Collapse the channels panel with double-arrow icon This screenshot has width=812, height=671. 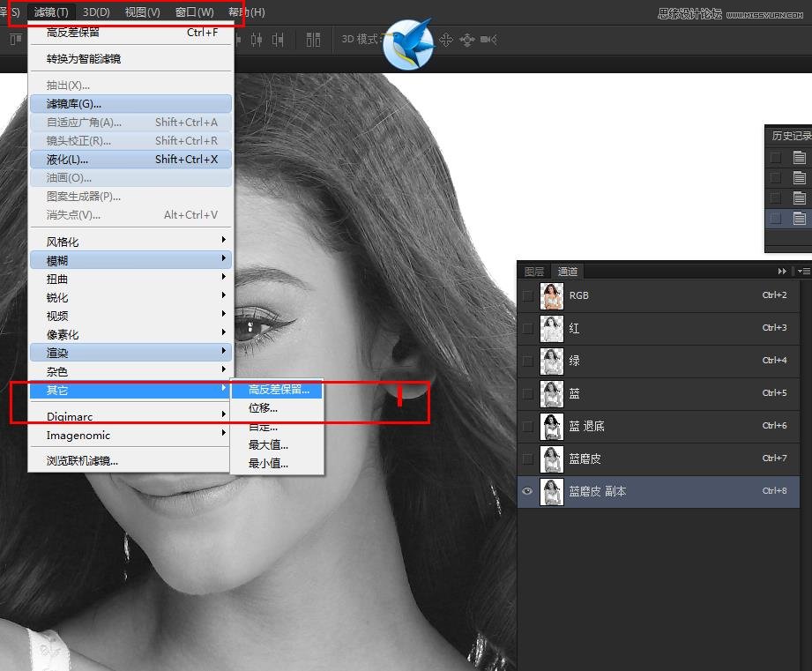point(782,272)
